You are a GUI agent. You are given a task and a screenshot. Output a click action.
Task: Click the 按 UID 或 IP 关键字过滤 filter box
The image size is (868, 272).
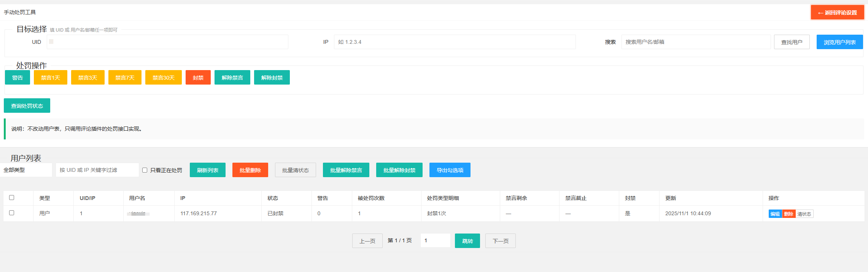click(97, 170)
